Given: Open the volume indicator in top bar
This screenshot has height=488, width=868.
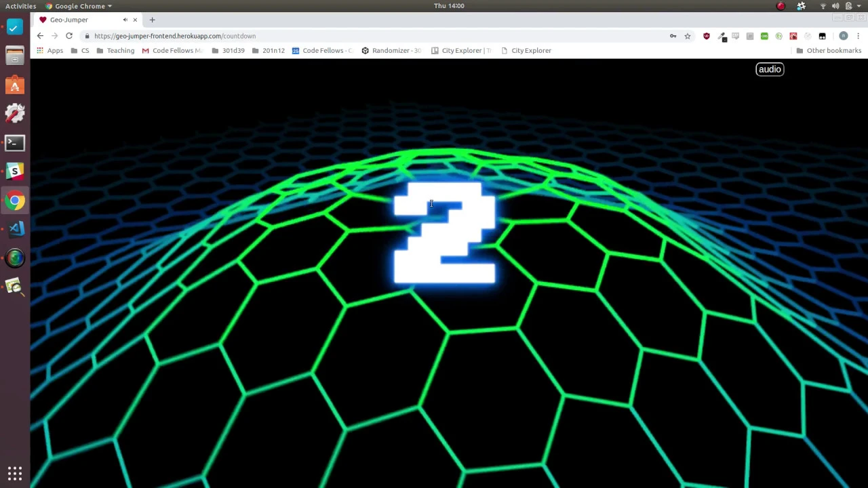Looking at the screenshot, I should click(x=835, y=6).
